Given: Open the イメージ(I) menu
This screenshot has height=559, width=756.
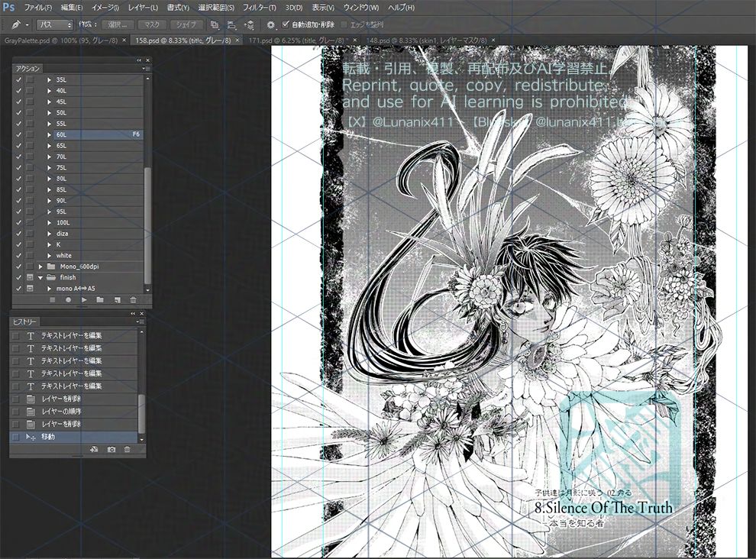Looking at the screenshot, I should tap(105, 8).
